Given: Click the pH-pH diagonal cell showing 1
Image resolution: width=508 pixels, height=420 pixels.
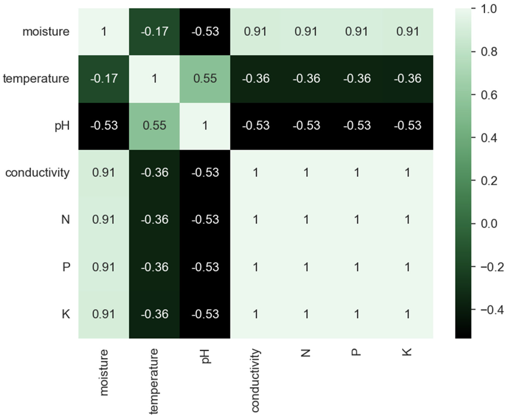Looking at the screenshot, I should [x=205, y=125].
